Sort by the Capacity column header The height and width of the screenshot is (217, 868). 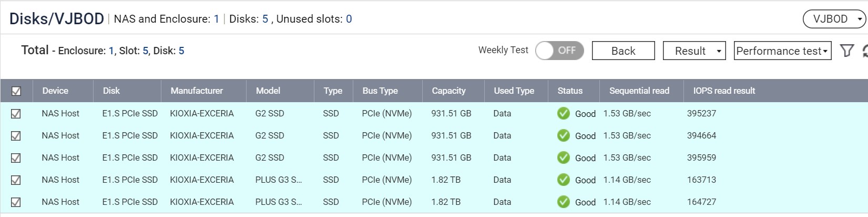(x=448, y=91)
